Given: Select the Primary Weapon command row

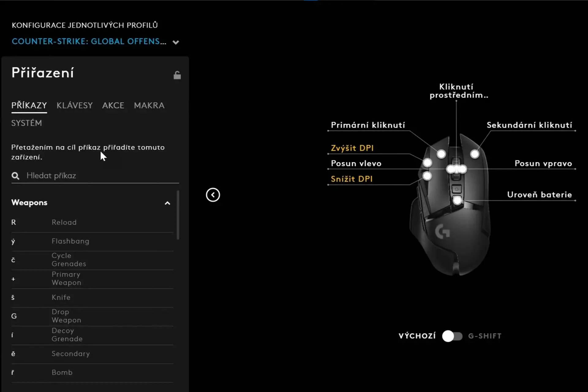Looking at the screenshot, I should [92, 279].
